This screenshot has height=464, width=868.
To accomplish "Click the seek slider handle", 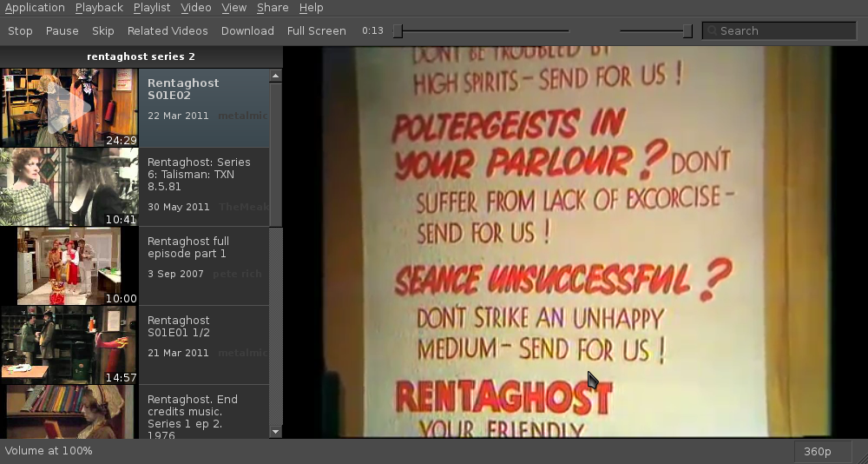I will (x=398, y=31).
